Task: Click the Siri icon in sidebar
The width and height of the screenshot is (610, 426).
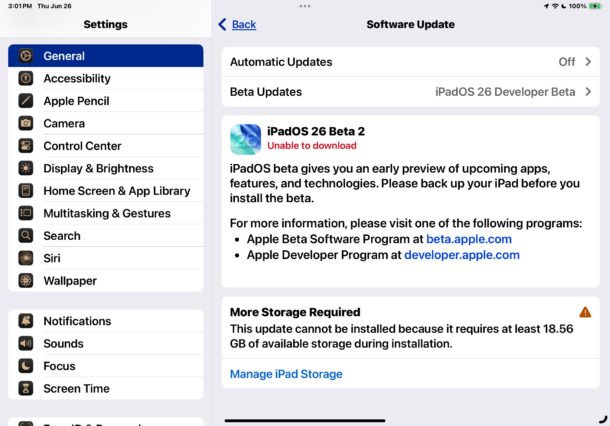Action: coord(26,258)
